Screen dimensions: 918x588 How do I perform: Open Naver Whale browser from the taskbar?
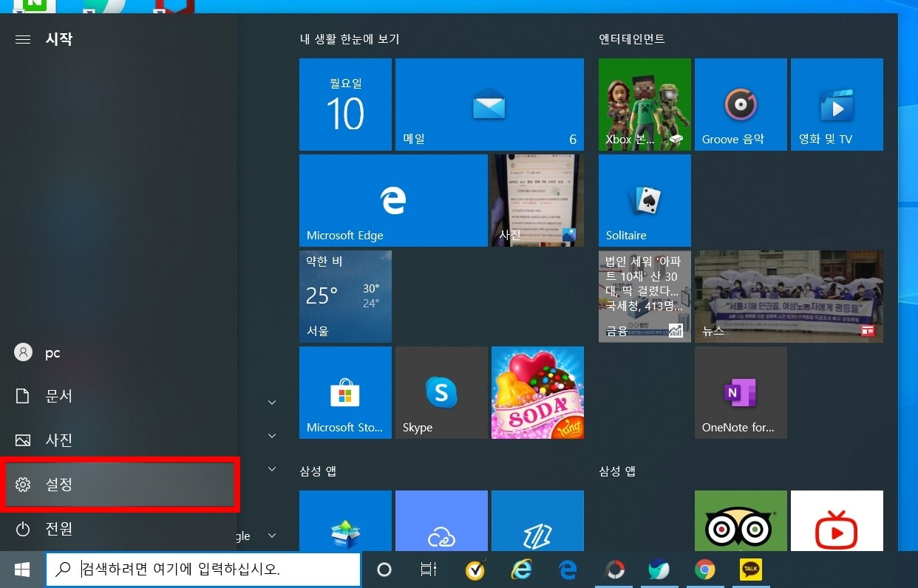click(659, 570)
